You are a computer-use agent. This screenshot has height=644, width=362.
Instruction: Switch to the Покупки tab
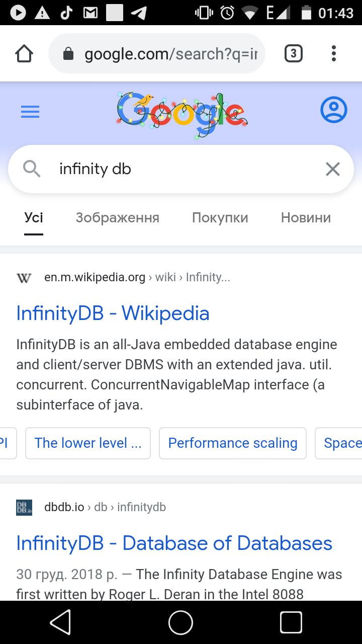pyautogui.click(x=220, y=218)
